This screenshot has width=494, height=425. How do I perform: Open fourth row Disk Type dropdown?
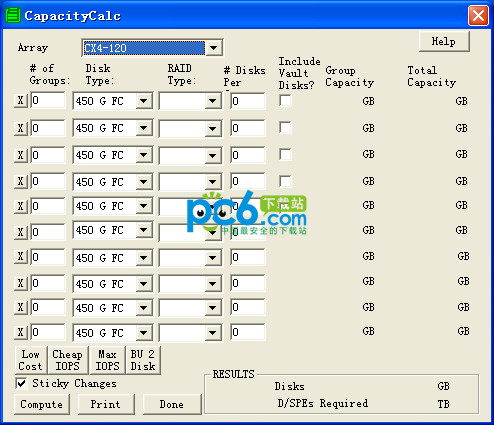[x=144, y=182]
